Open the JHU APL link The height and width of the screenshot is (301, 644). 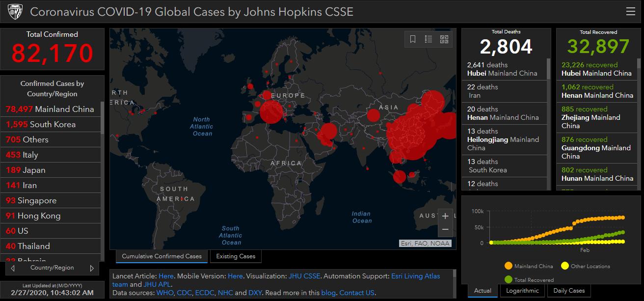point(157,284)
